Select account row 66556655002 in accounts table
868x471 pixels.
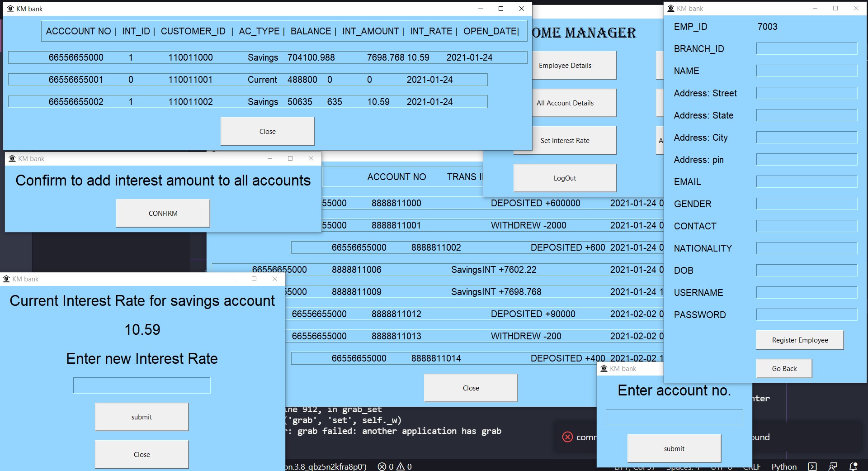tap(248, 102)
